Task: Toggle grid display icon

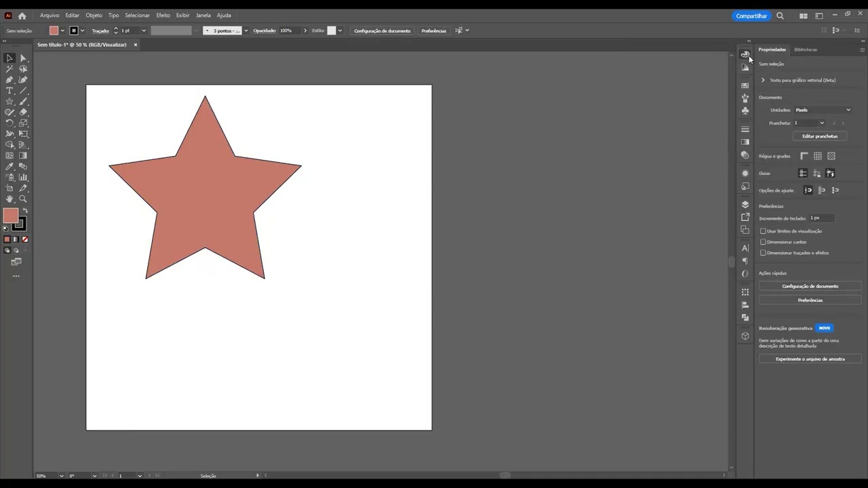Action: pyautogui.click(x=818, y=156)
